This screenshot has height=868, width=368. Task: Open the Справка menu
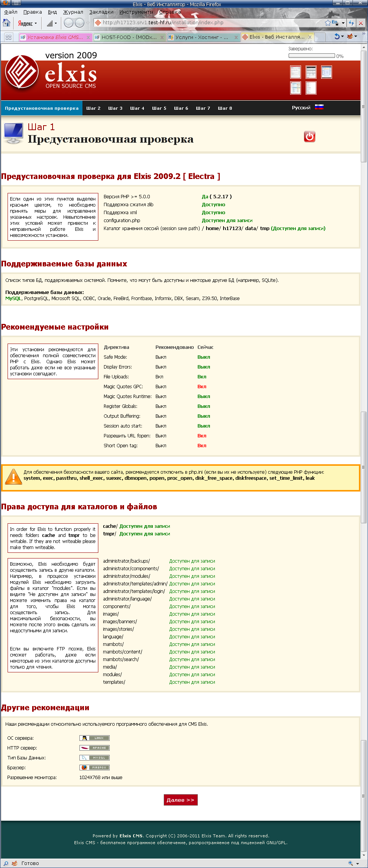[x=170, y=12]
